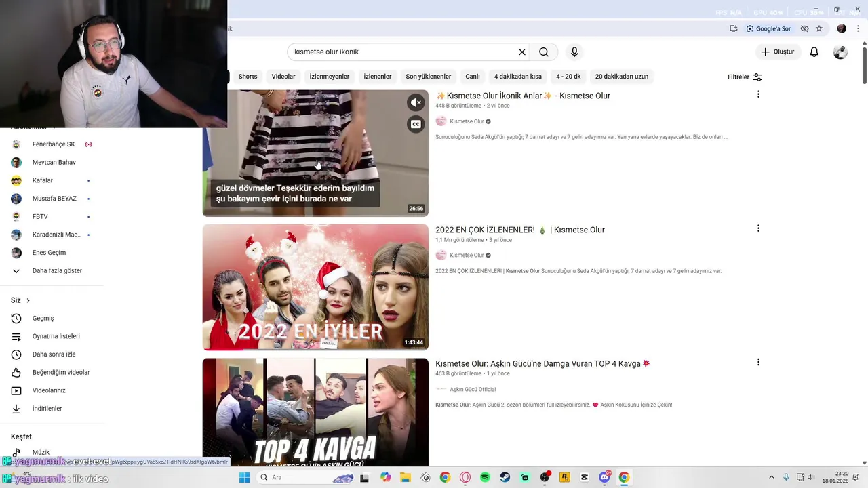Screen dimensions: 868x488
Task: Select the İzlenmeyenler filter chip
Action: [x=330, y=77]
